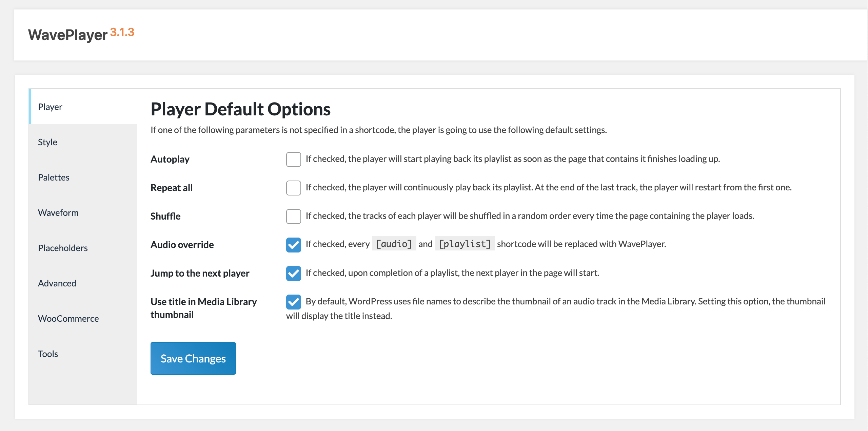Image resolution: width=868 pixels, height=431 pixels.
Task: Click the [audio] shortcode tag
Action: point(394,244)
